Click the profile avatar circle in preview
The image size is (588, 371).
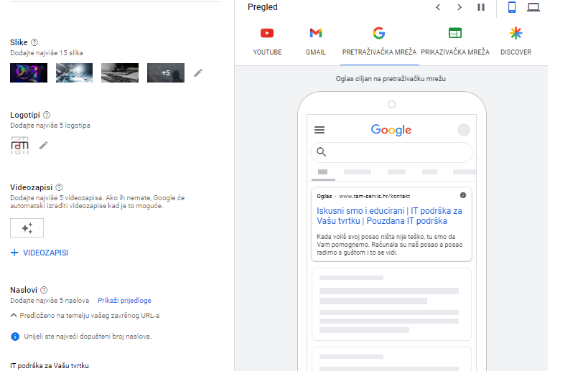pos(464,130)
